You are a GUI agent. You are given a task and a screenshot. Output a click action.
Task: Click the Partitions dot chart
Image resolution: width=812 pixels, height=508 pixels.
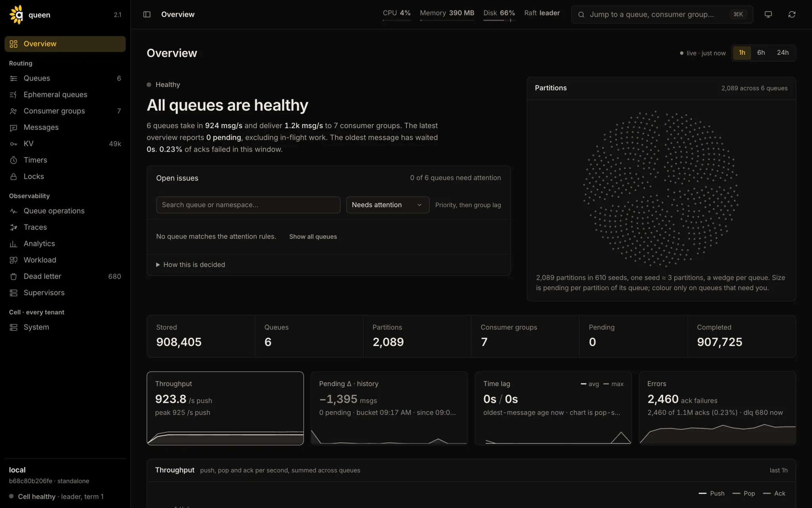[x=661, y=189]
